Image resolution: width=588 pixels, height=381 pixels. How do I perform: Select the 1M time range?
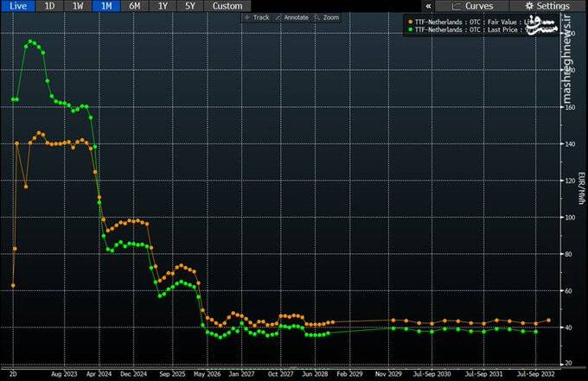[106, 6]
